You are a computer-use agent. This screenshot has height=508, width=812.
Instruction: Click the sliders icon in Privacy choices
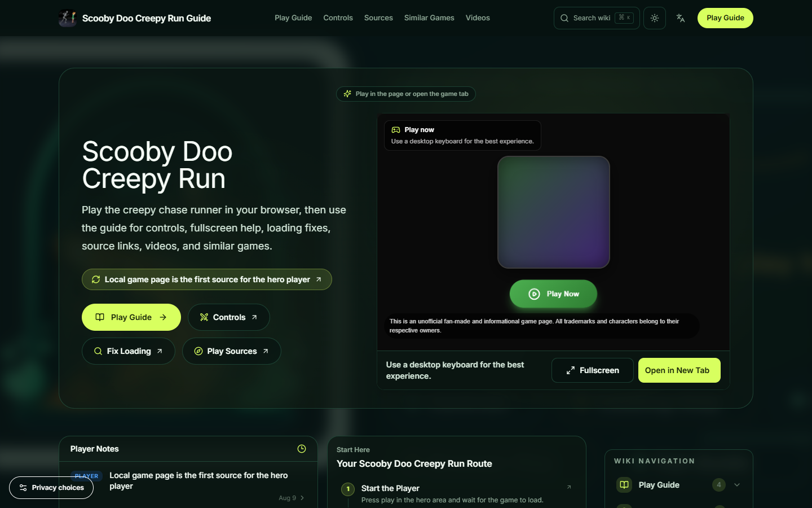tap(23, 488)
